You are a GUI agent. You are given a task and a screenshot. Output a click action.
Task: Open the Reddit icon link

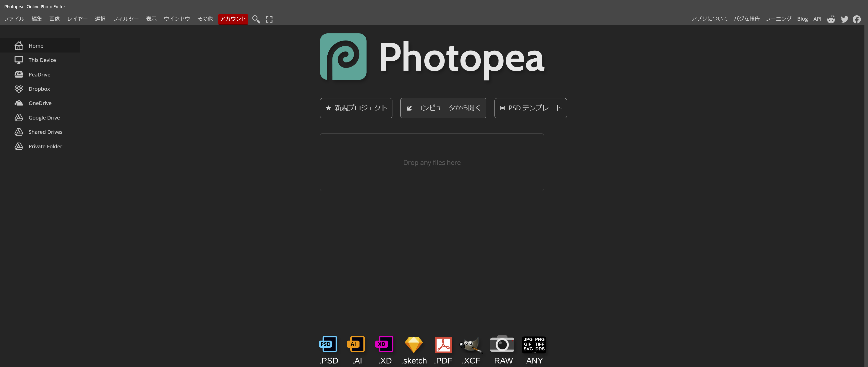pos(831,19)
